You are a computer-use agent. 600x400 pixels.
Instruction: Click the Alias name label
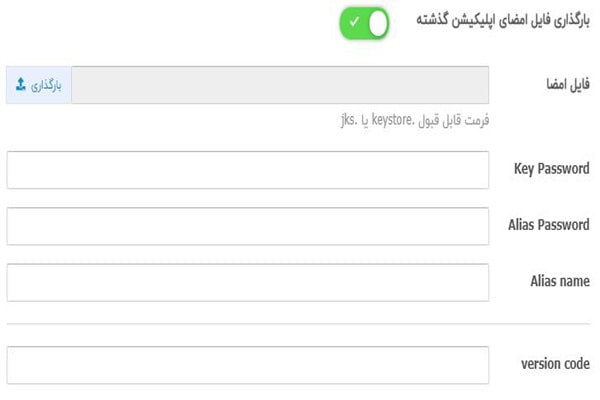point(559,281)
